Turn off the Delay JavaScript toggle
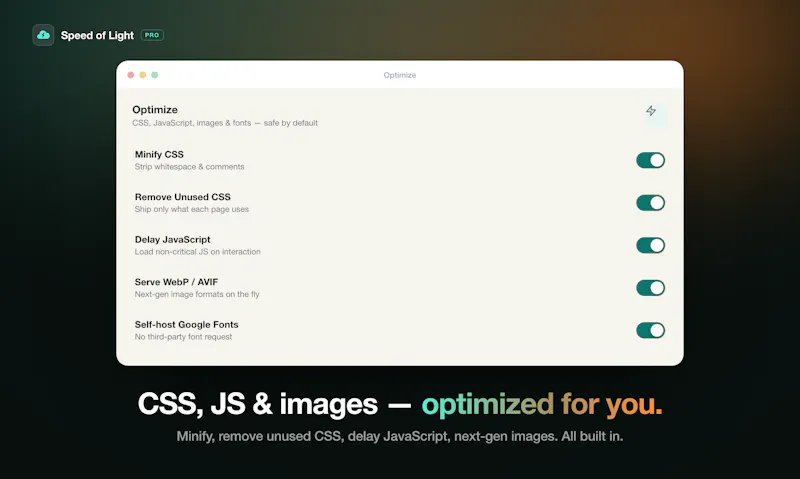The width and height of the screenshot is (800, 479). [x=651, y=245]
